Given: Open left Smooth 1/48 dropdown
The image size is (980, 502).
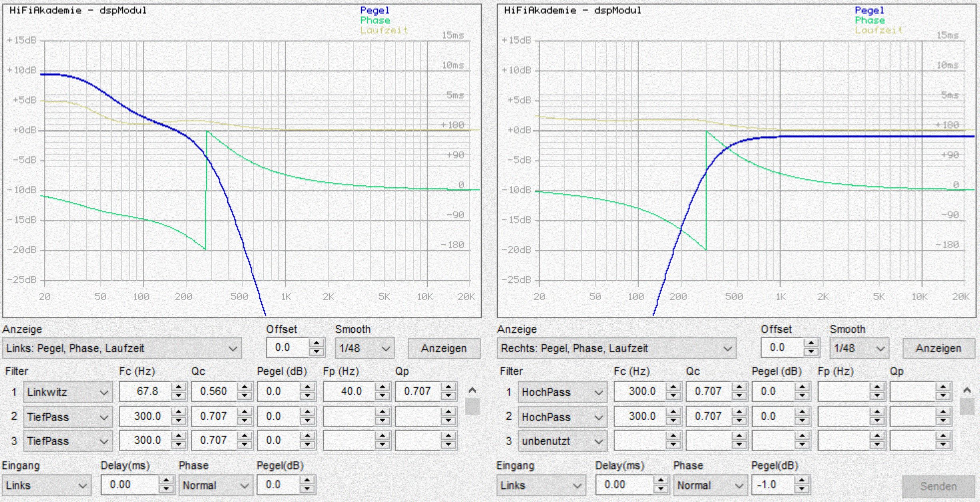Looking at the screenshot, I should (x=385, y=349).
